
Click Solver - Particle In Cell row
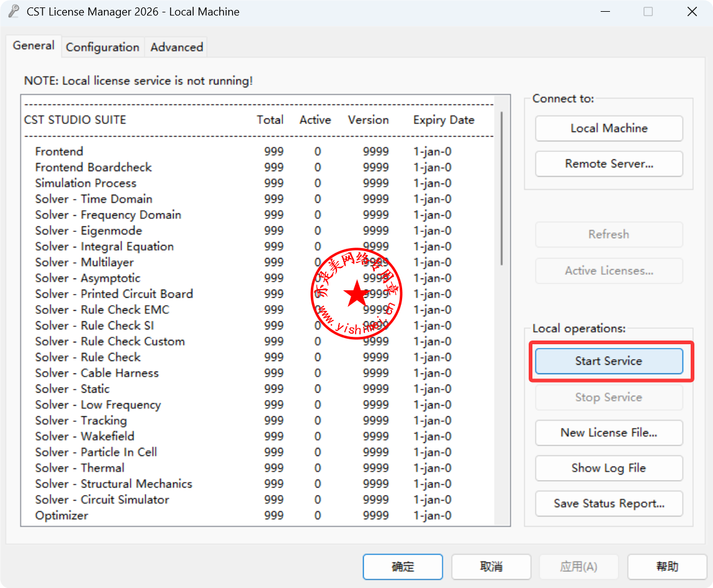(96, 452)
